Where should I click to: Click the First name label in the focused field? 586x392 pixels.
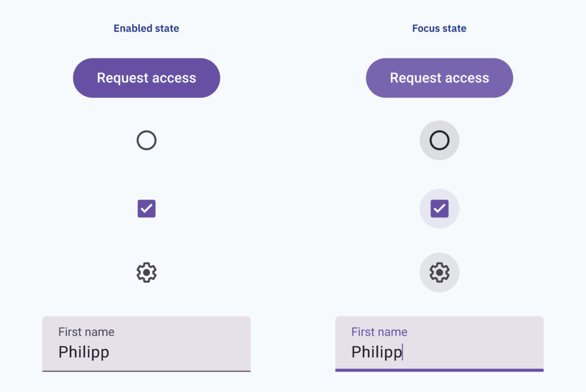point(379,332)
